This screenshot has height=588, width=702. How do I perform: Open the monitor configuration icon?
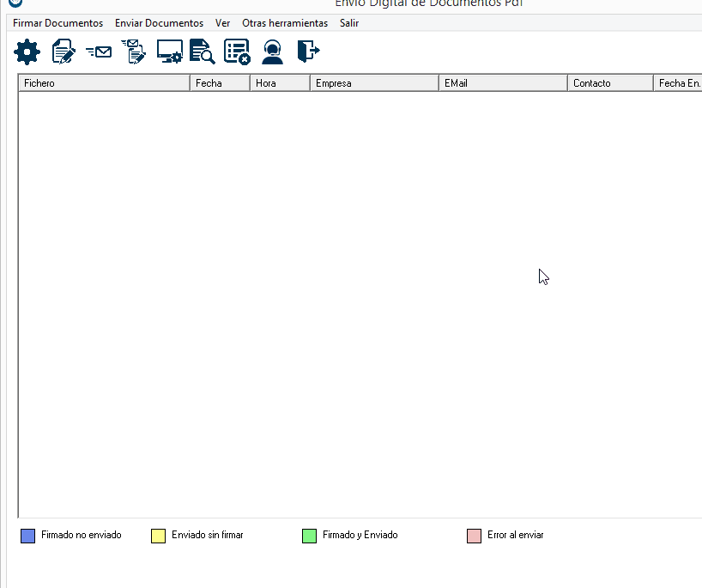pos(169,52)
